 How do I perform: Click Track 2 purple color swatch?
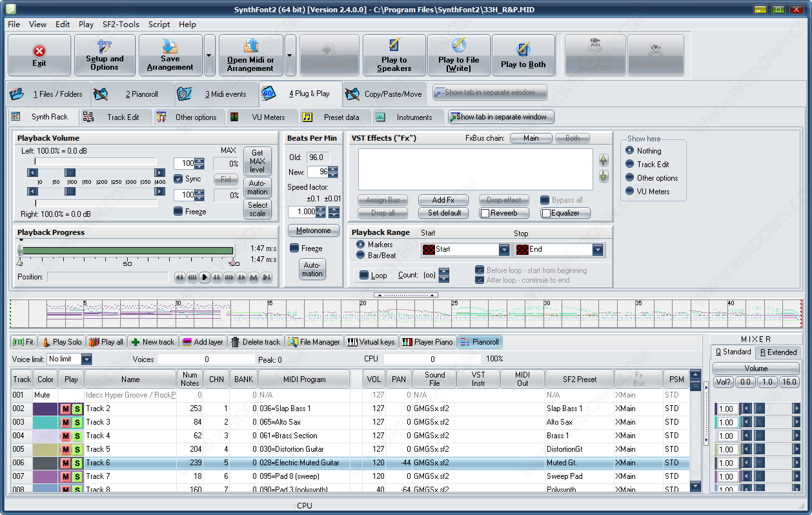coord(45,409)
